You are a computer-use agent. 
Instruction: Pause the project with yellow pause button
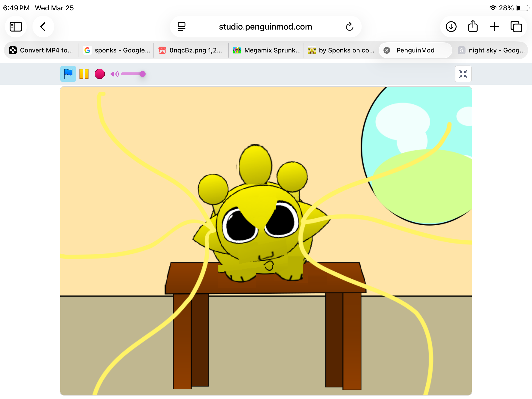[x=84, y=74]
